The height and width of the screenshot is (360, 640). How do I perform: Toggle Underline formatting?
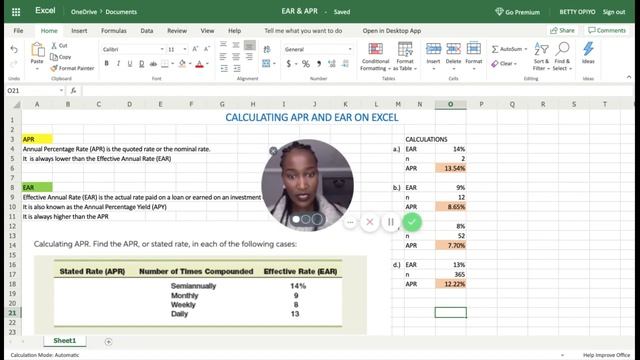pos(130,64)
